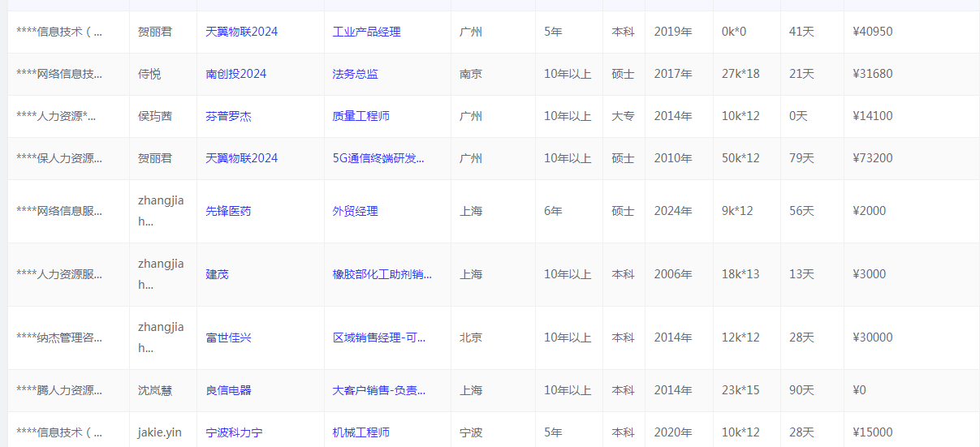Click zhangjiah... in the 先锋医药 row

[161, 211]
